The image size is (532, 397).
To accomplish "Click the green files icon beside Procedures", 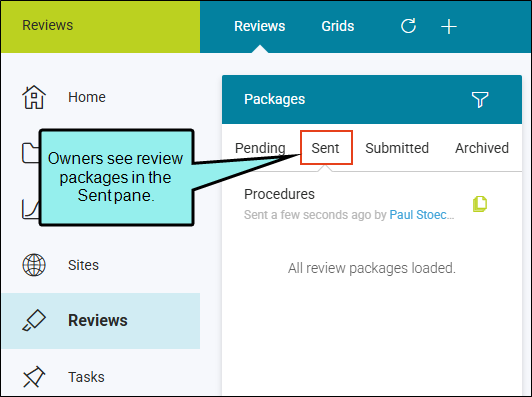I will [480, 204].
